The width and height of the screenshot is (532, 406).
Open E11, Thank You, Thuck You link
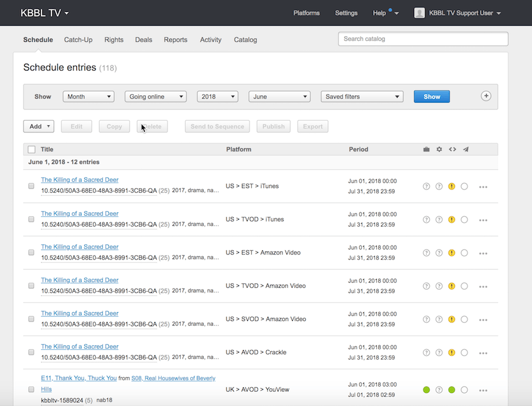click(78, 378)
